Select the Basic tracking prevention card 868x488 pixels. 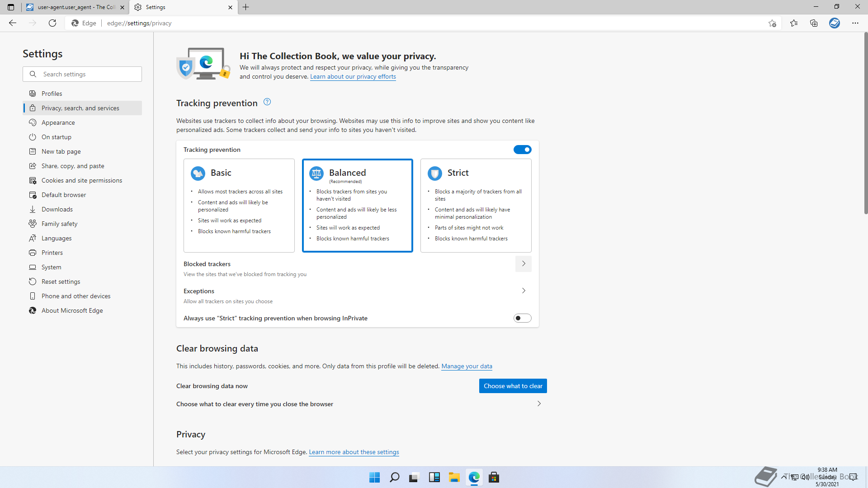tap(239, 206)
